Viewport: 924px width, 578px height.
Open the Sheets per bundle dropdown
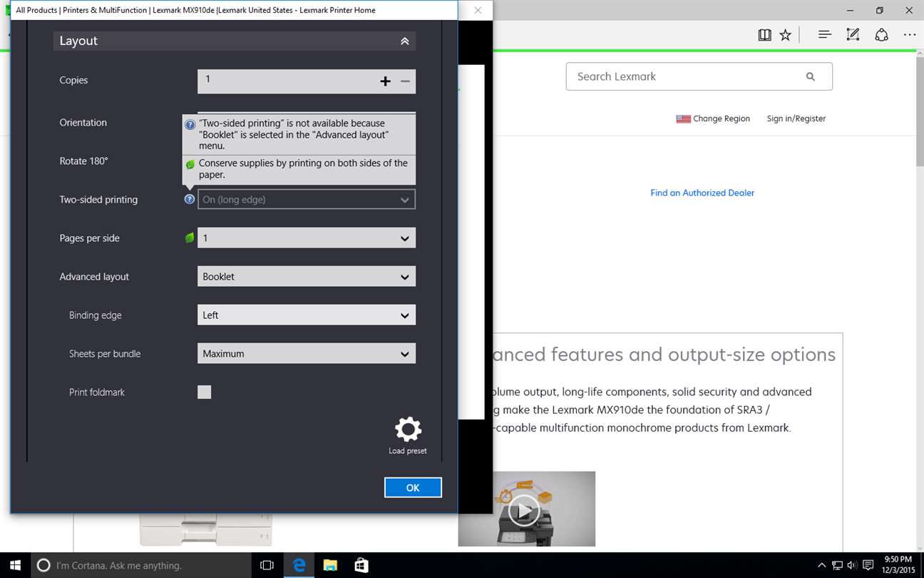(x=307, y=354)
